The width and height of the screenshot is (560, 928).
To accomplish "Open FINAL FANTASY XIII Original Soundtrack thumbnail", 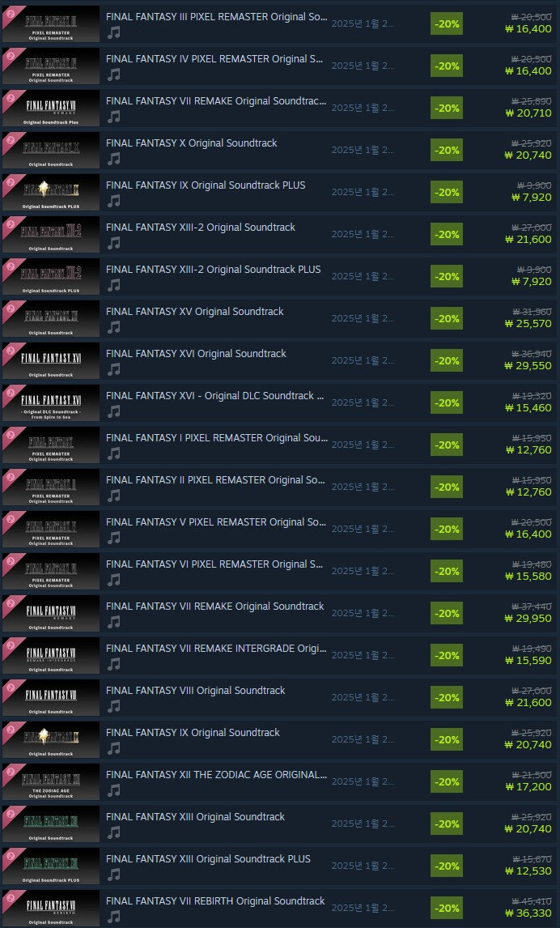I will pyautogui.click(x=51, y=824).
